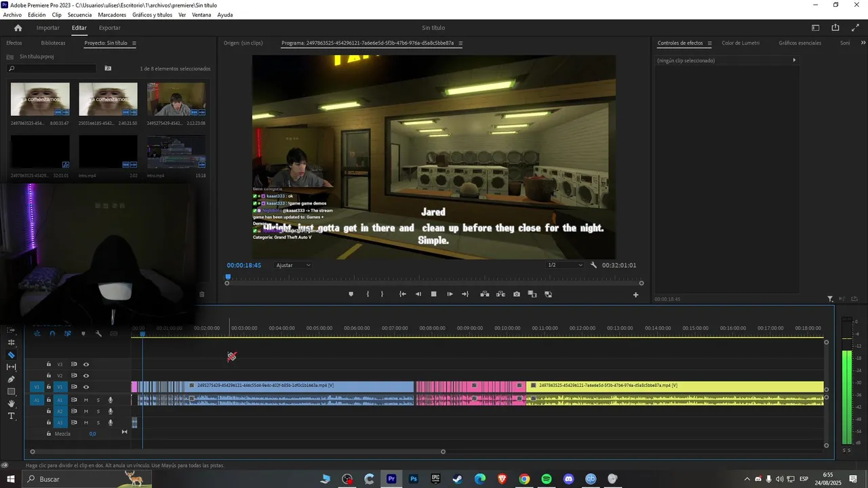The height and width of the screenshot is (488, 868).
Task: Add marker in Program monitor controls
Action: click(351, 294)
